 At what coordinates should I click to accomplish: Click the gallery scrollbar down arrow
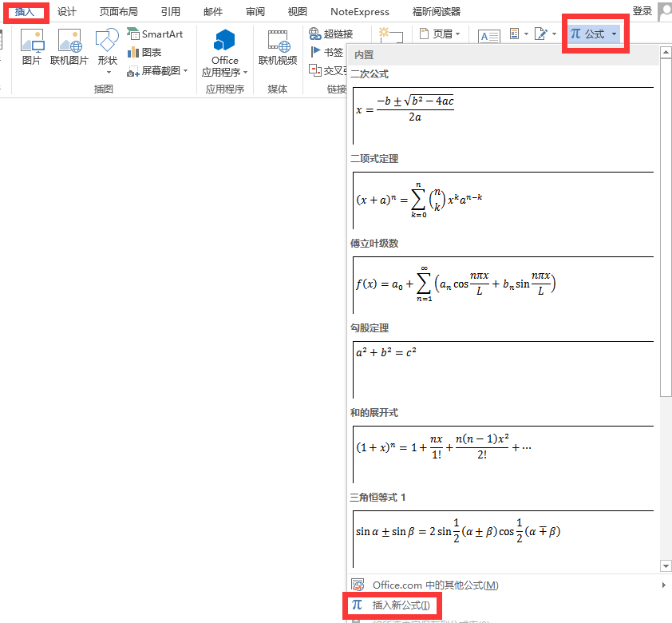tap(665, 566)
